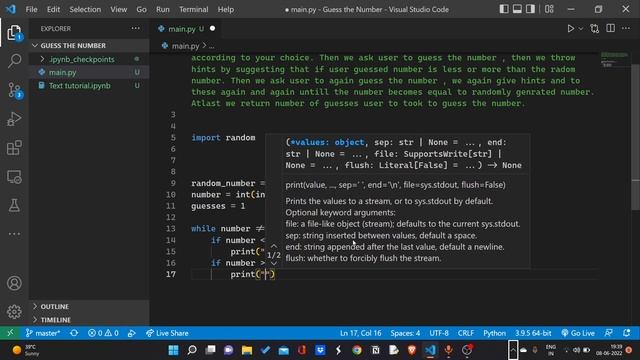This screenshot has width=640, height=360.
Task: Close unsaved main.py tab via dot
Action: 212,28
